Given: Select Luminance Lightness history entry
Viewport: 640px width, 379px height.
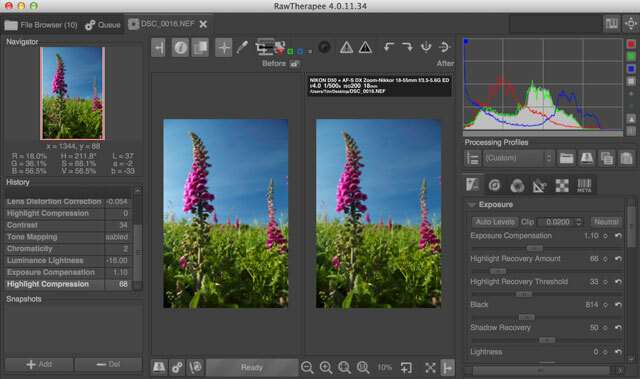Looking at the screenshot, I should [x=68, y=261].
